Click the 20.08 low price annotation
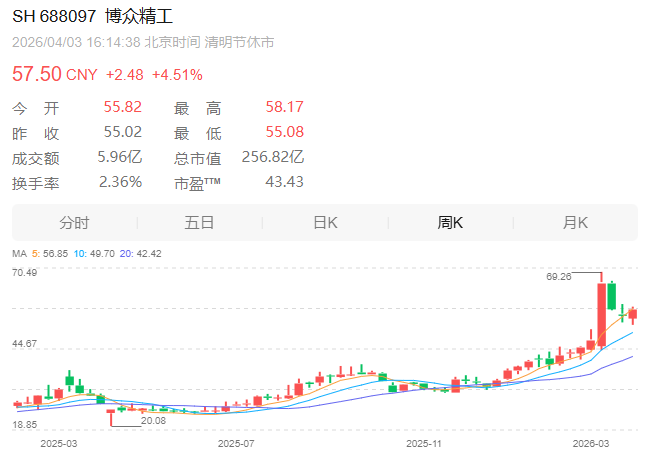The image size is (652, 464). point(153,421)
